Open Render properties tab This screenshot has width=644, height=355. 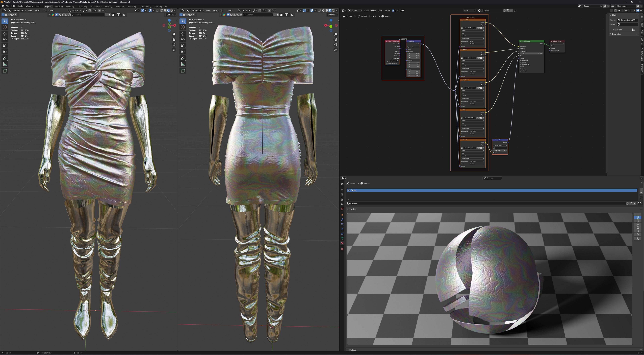342,190
